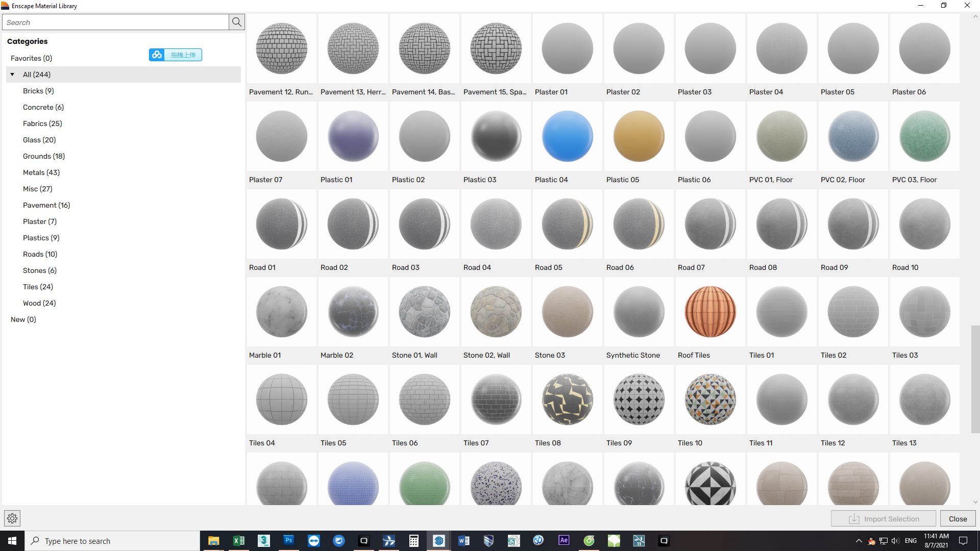The image size is (980, 551).
Task: Select the Bricks category
Action: point(38,90)
